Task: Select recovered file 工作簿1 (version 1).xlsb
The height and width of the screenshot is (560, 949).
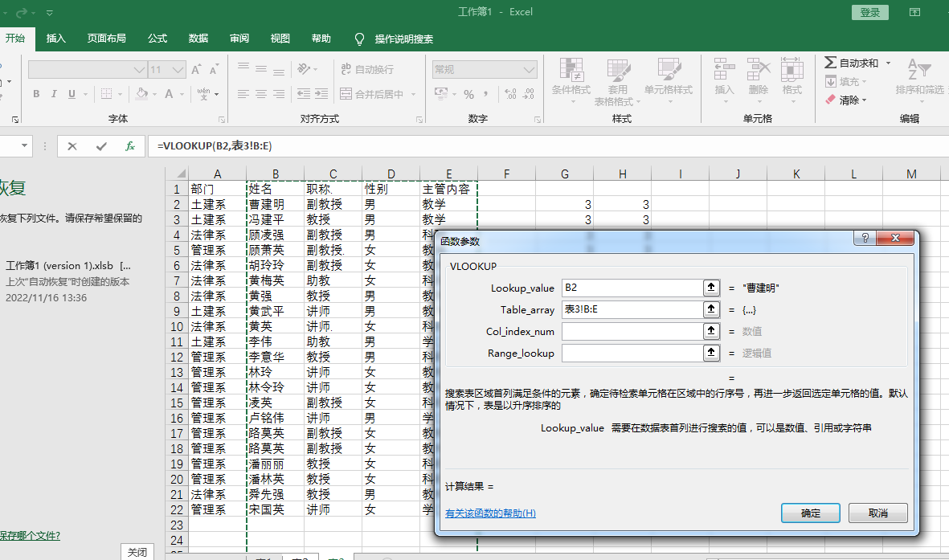Action: [68, 266]
